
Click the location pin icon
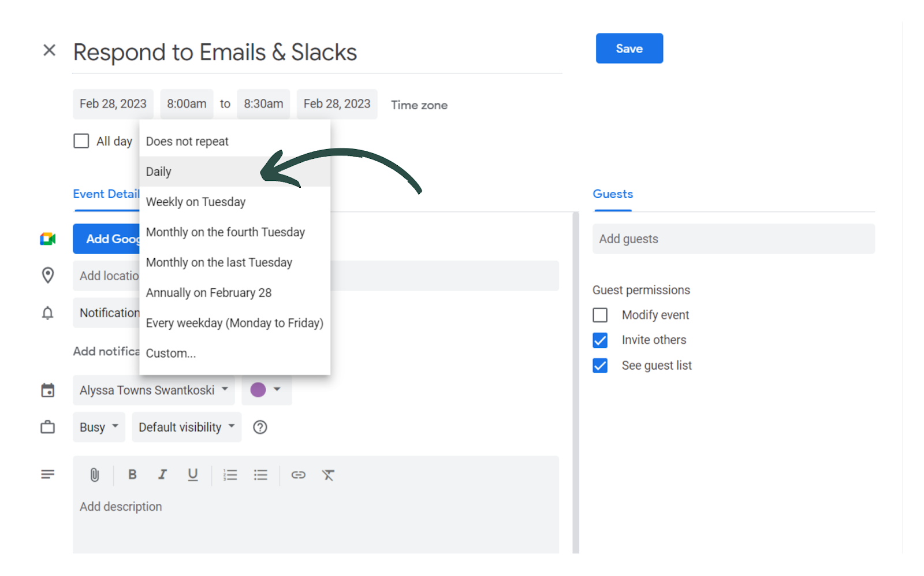(48, 276)
